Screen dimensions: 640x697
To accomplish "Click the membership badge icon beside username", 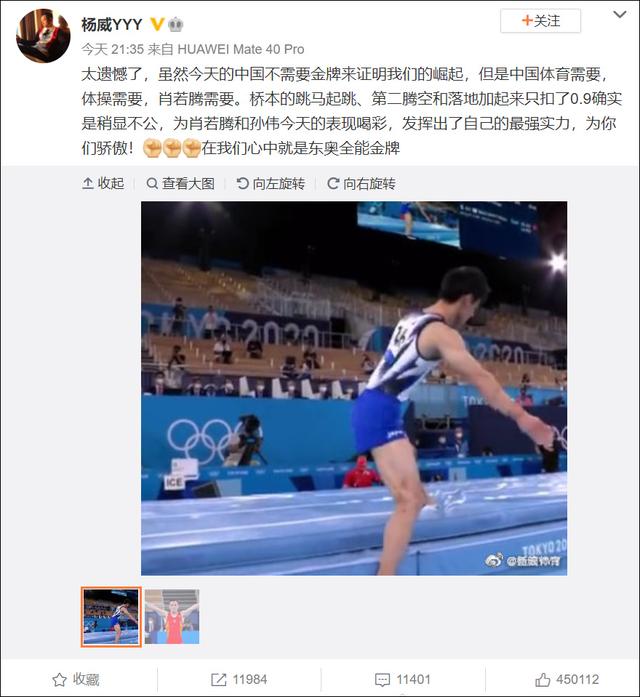I will click(x=176, y=24).
